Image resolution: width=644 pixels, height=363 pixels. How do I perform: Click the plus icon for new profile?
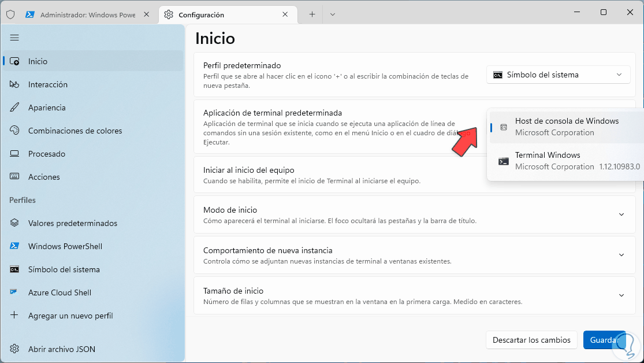(x=14, y=315)
